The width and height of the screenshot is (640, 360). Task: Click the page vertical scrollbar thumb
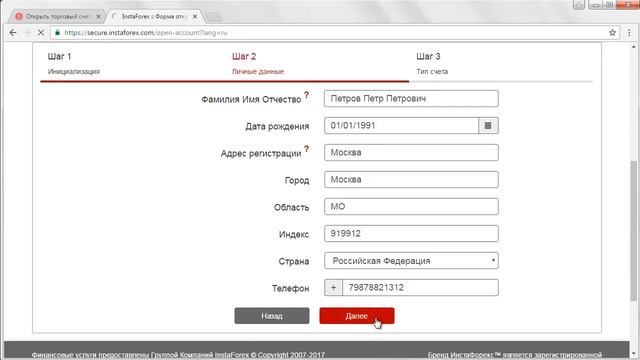pos(633,231)
